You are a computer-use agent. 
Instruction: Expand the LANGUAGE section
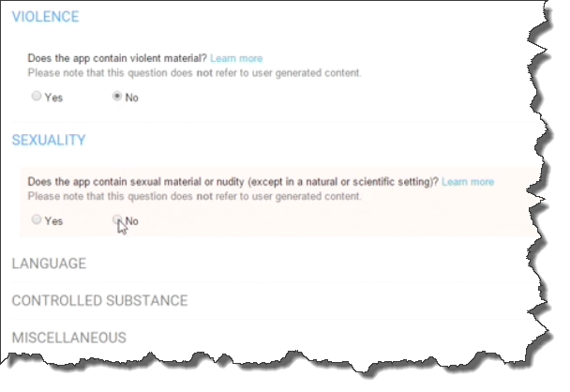pyautogui.click(x=49, y=264)
